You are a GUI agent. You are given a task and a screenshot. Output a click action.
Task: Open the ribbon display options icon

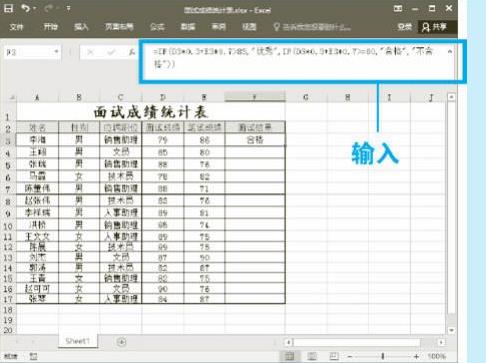[x=398, y=9]
